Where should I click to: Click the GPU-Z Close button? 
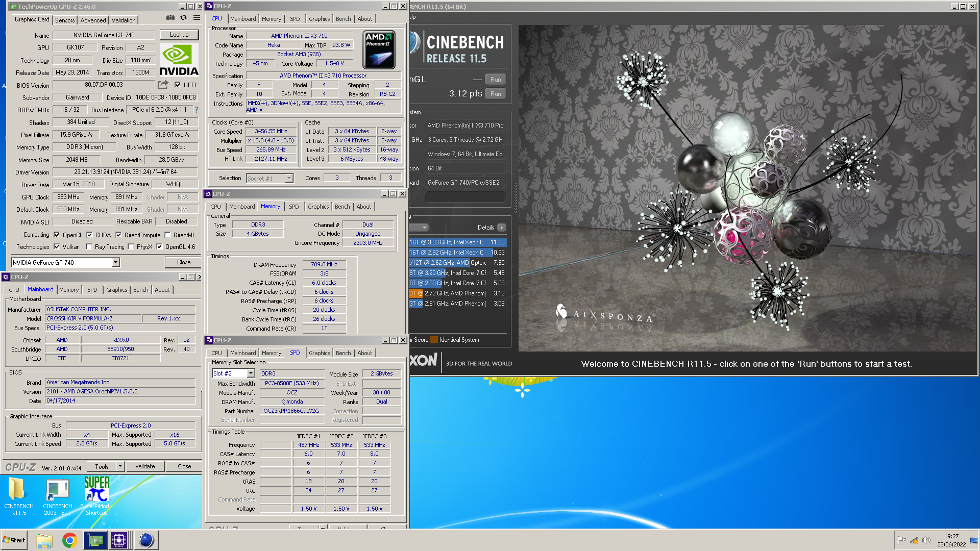click(184, 262)
